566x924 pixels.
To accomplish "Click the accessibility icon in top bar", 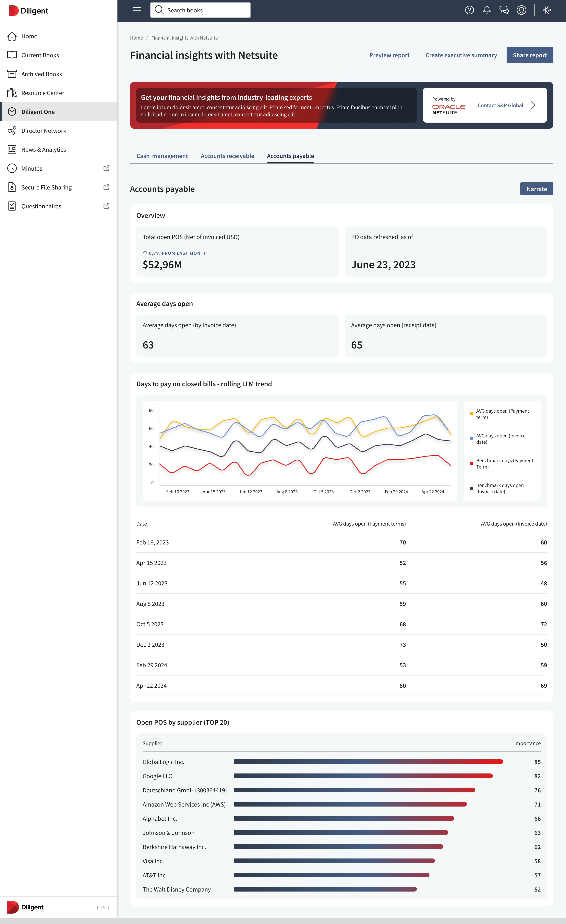I will pos(547,10).
